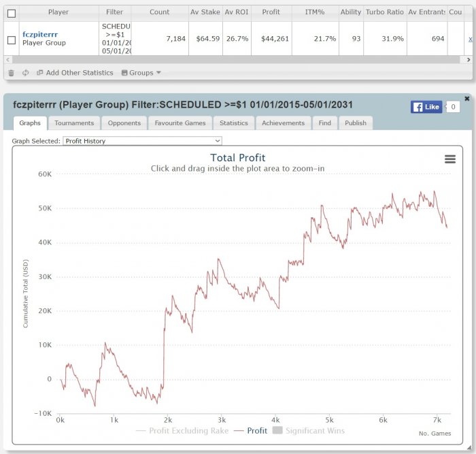Click the refresh icon beside the trash
This screenshot has height=454, width=476.
pyautogui.click(x=26, y=73)
